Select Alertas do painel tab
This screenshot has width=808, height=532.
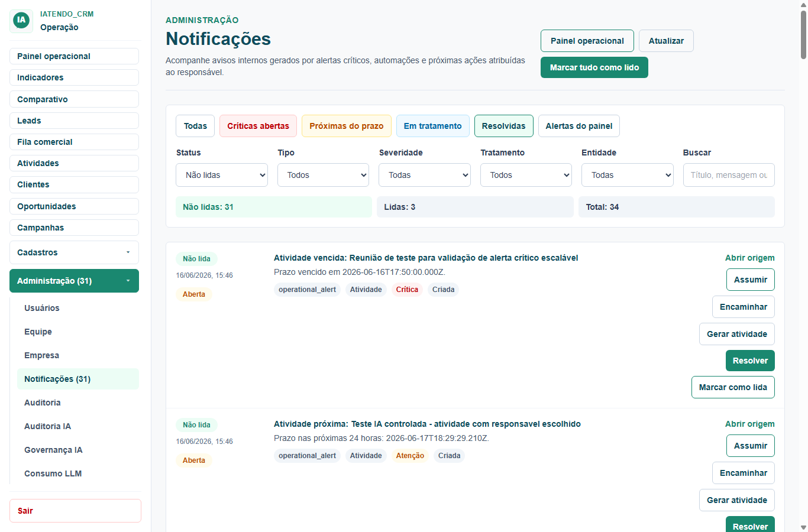579,126
